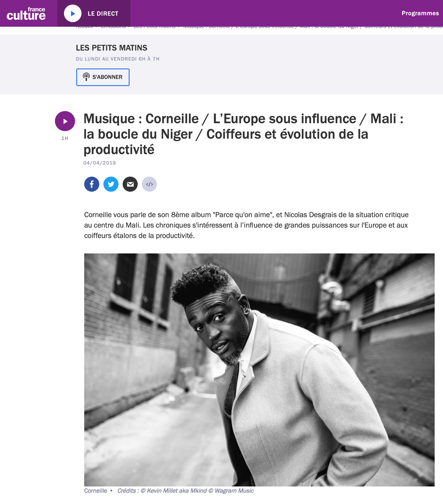Open the embed code icon

point(149,184)
